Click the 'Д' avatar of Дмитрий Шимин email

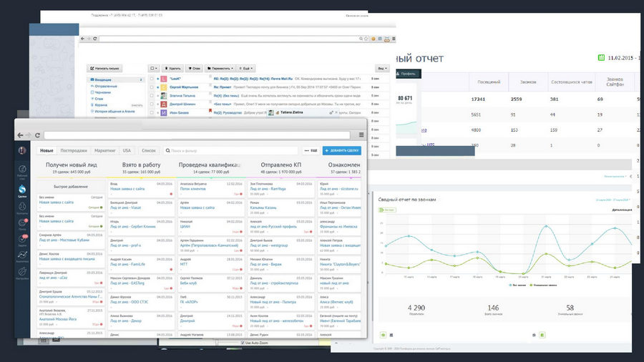pyautogui.click(x=163, y=104)
